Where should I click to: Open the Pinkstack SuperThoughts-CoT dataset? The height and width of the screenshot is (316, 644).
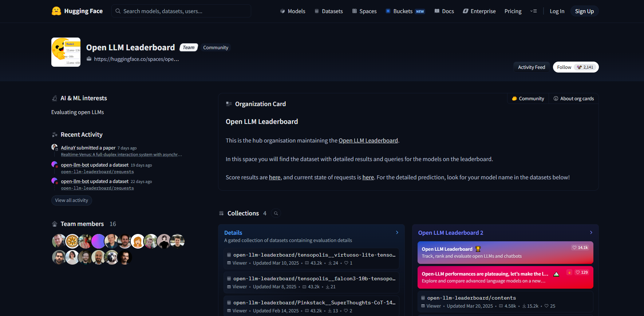(x=311, y=306)
